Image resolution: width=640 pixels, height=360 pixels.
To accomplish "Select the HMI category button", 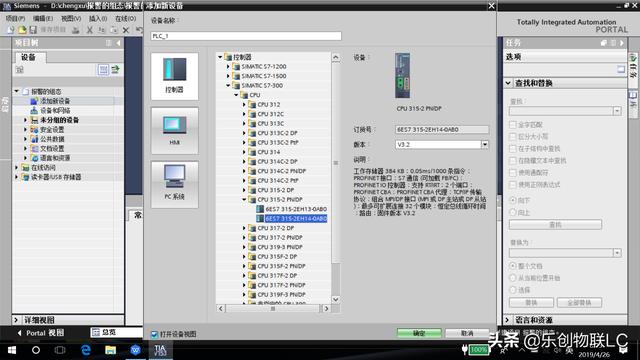I will 175,131.
